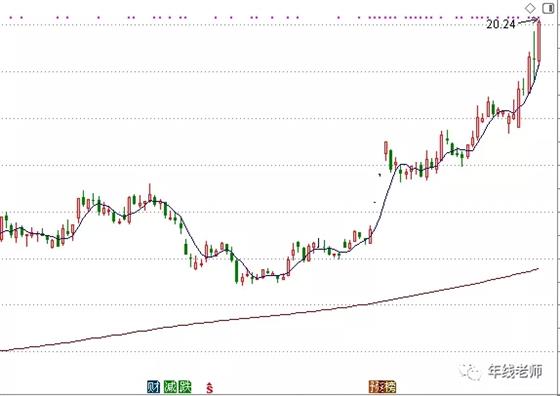Viewport: 560px width, 396px height.
Task: Click the red S signal marker
Action: pos(210,387)
